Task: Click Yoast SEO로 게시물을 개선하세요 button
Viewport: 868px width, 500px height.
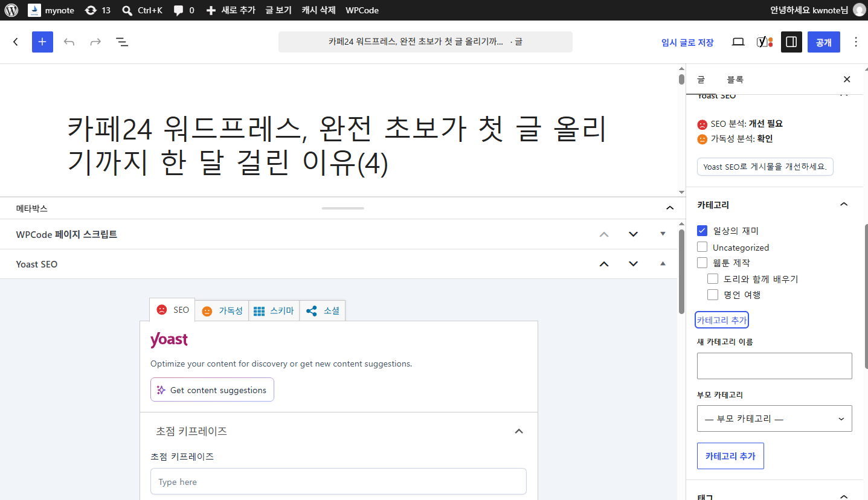Action: pyautogui.click(x=765, y=167)
